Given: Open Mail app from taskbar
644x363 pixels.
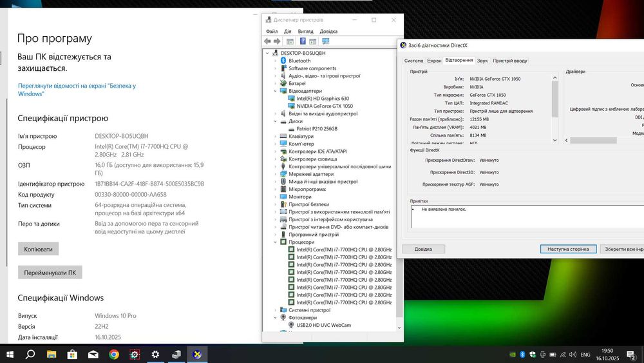Looking at the screenshot, I should tap(93, 354).
